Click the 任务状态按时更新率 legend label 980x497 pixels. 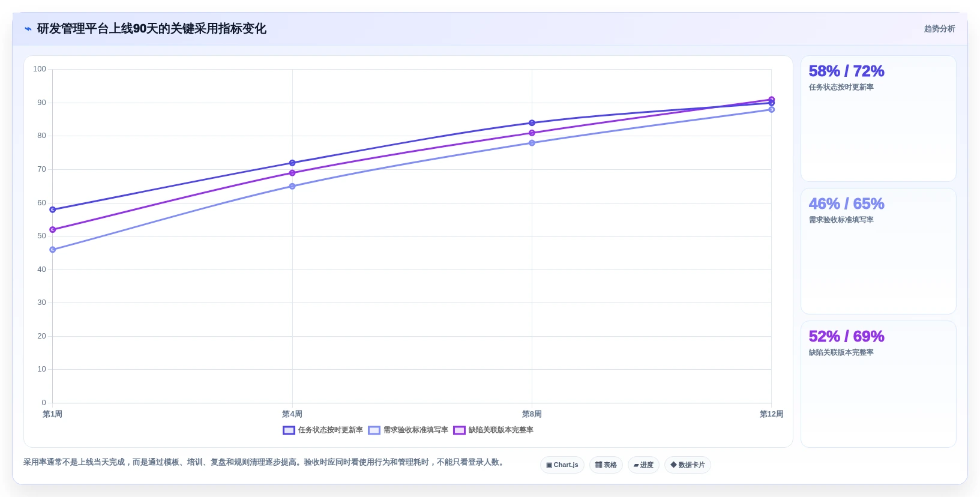pyautogui.click(x=331, y=430)
